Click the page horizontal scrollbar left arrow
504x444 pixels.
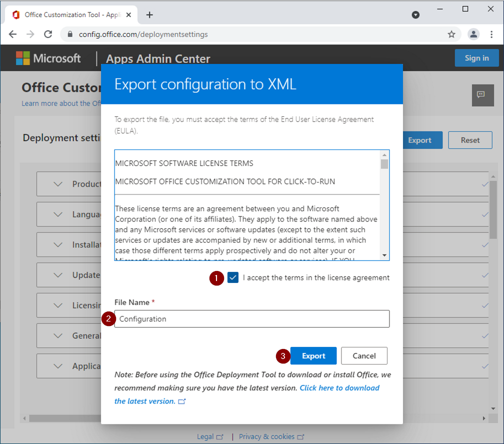24,418
